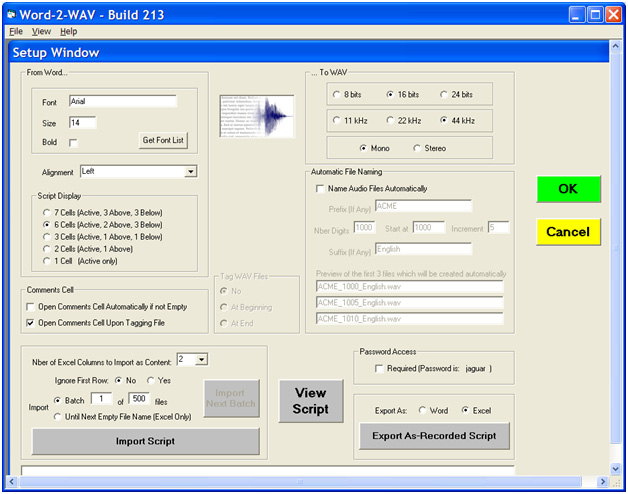This screenshot has height=494, width=628.
Task: Open the File menu
Action: click(16, 31)
